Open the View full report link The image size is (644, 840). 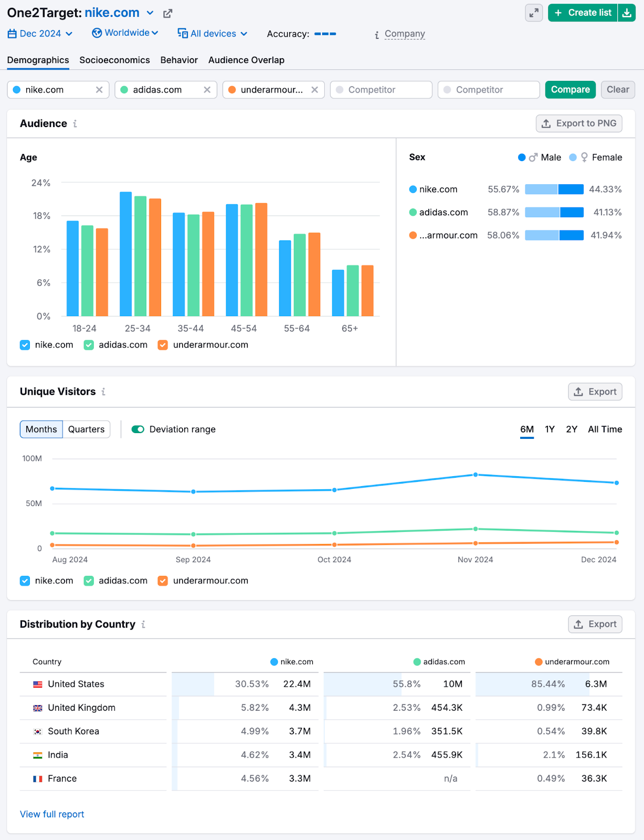(52, 814)
